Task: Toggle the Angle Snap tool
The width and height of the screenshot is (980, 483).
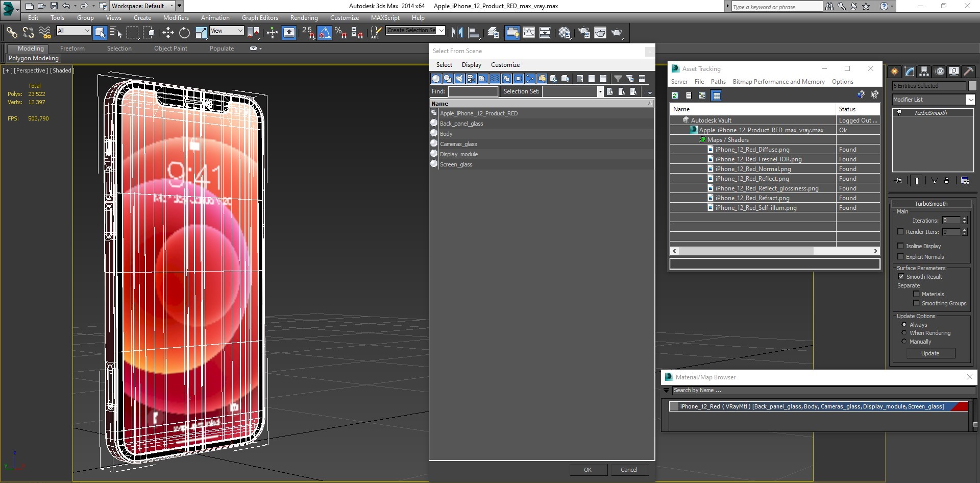Action: pos(324,33)
